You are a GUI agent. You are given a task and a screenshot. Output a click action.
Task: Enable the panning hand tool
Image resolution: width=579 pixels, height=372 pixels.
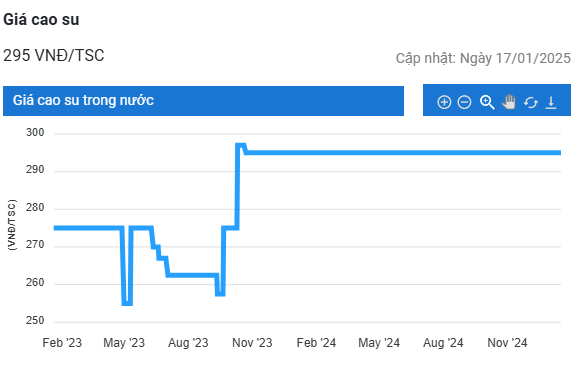(x=509, y=102)
